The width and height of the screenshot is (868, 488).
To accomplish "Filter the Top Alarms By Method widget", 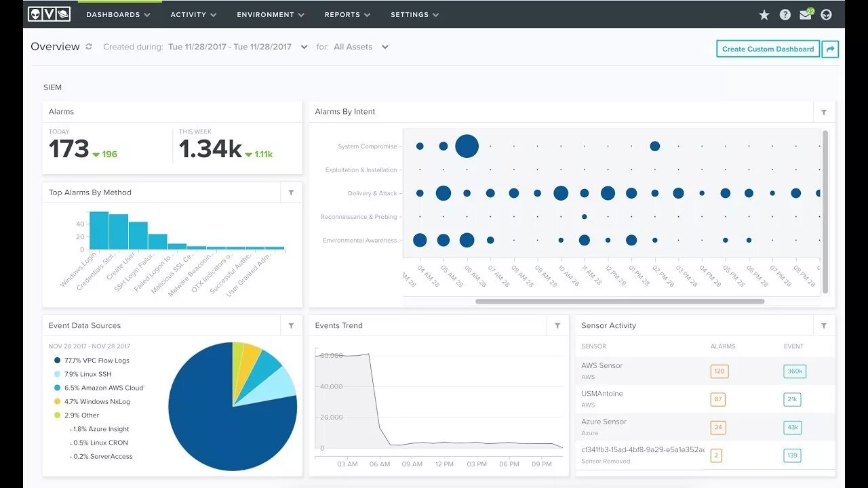I will [291, 192].
